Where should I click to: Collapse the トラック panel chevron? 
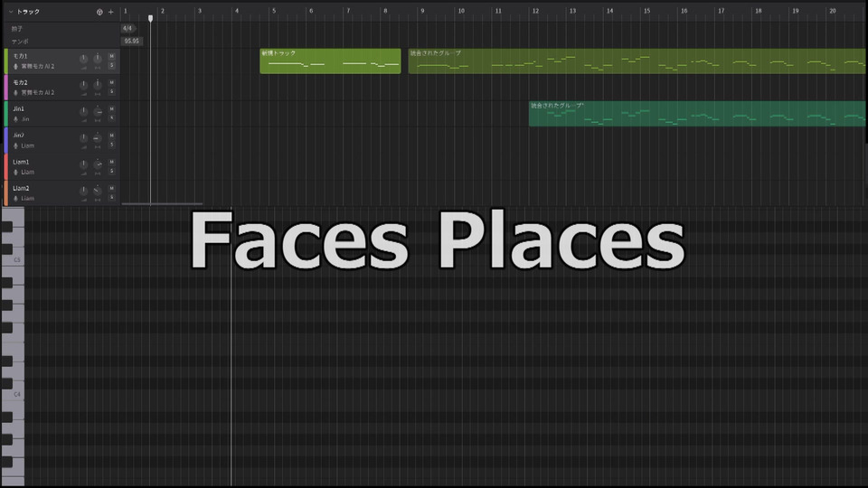coord(9,12)
